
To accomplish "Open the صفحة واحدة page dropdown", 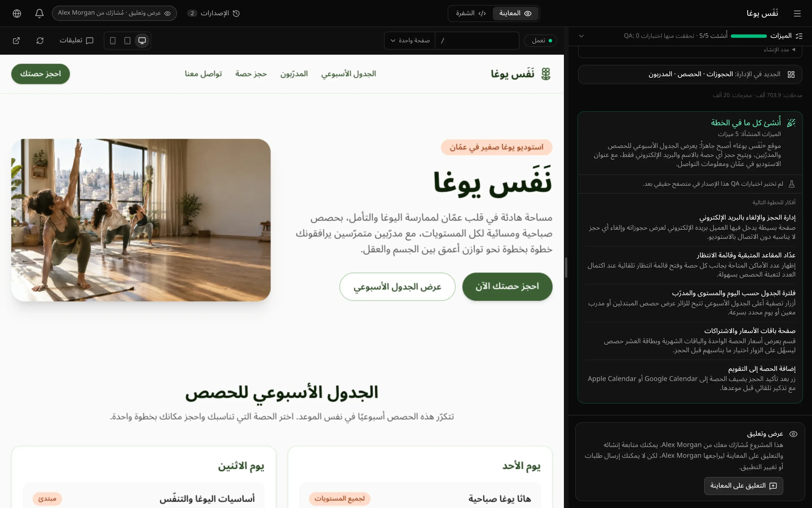I will (x=410, y=41).
